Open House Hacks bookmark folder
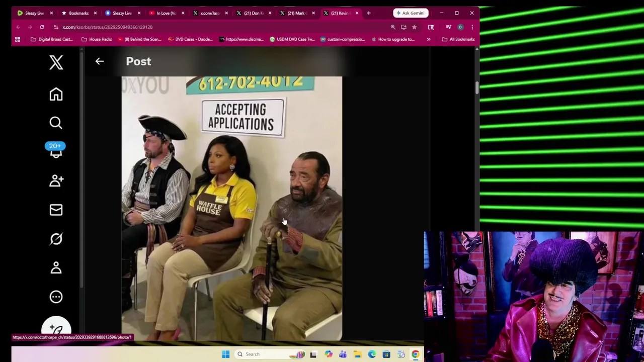 click(x=97, y=39)
